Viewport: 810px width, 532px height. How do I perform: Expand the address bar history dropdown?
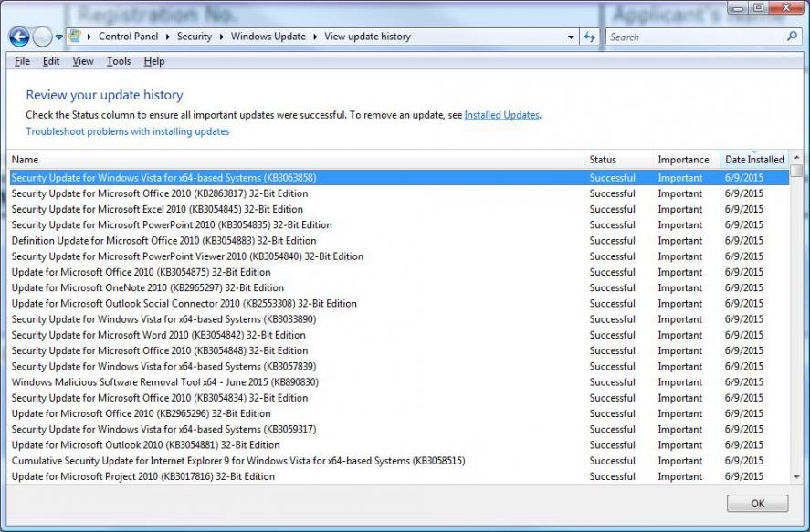pos(571,37)
